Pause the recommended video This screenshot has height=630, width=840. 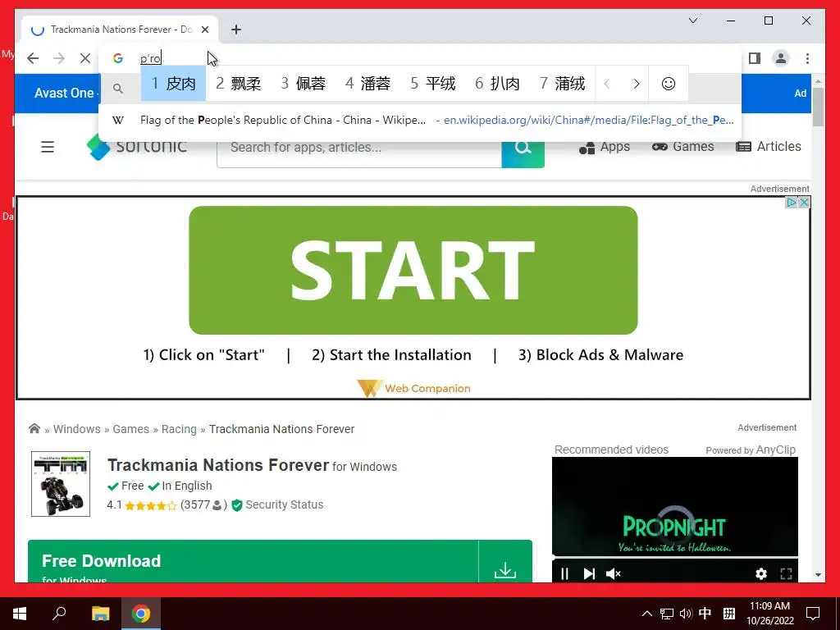[x=564, y=573]
